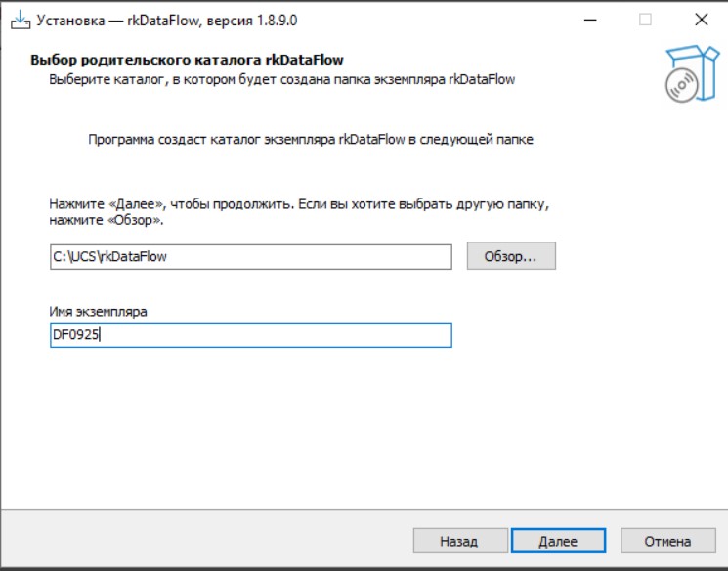Cancel setup with the Отмена button
Image resolution: width=728 pixels, height=571 pixels.
(667, 541)
